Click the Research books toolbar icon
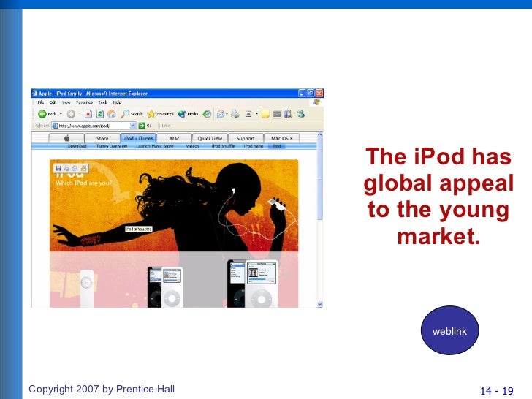 pyautogui.click(x=288, y=114)
